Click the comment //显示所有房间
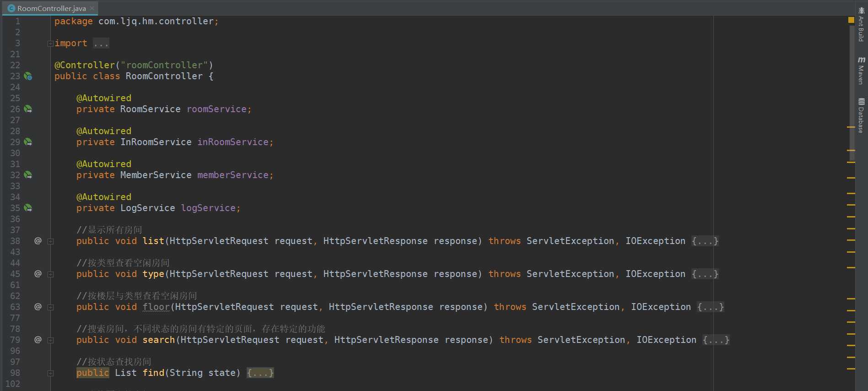Viewport: 868px width, 391px height. click(x=109, y=230)
